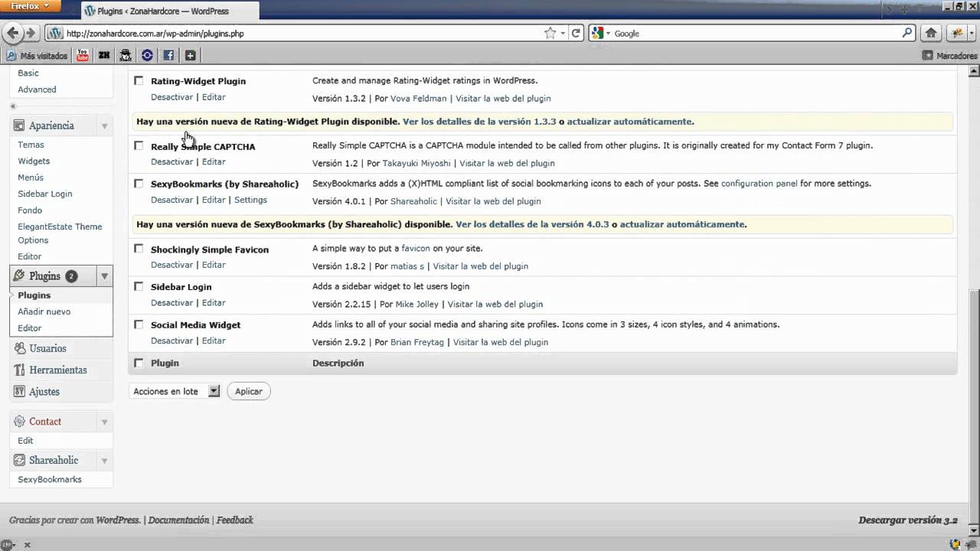Viewport: 980px width, 551px height.
Task: Open SexyBookmarks under Shareaholic
Action: coord(50,479)
